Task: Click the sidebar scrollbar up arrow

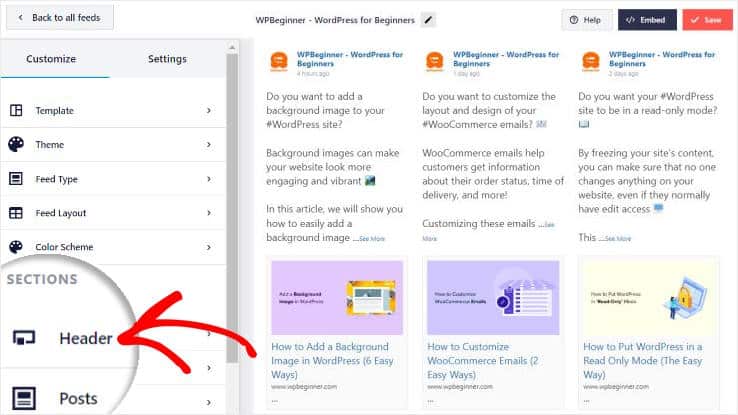Action: [x=232, y=47]
